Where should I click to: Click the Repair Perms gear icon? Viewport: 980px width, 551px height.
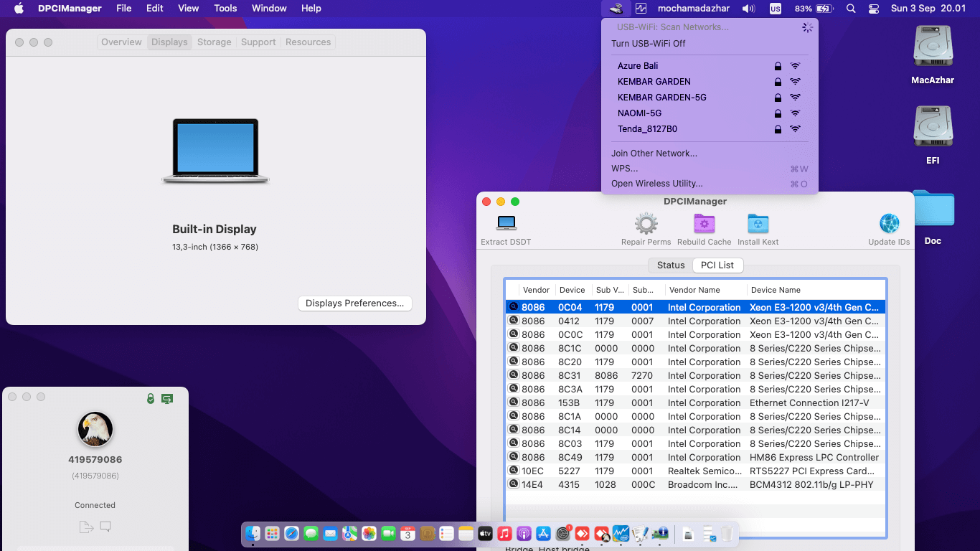[x=646, y=223]
